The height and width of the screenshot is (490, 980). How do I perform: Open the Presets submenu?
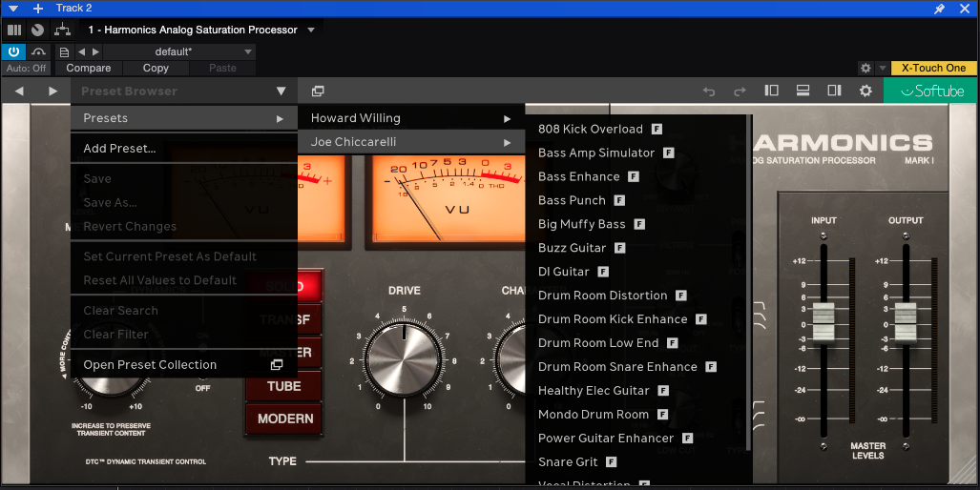[184, 118]
